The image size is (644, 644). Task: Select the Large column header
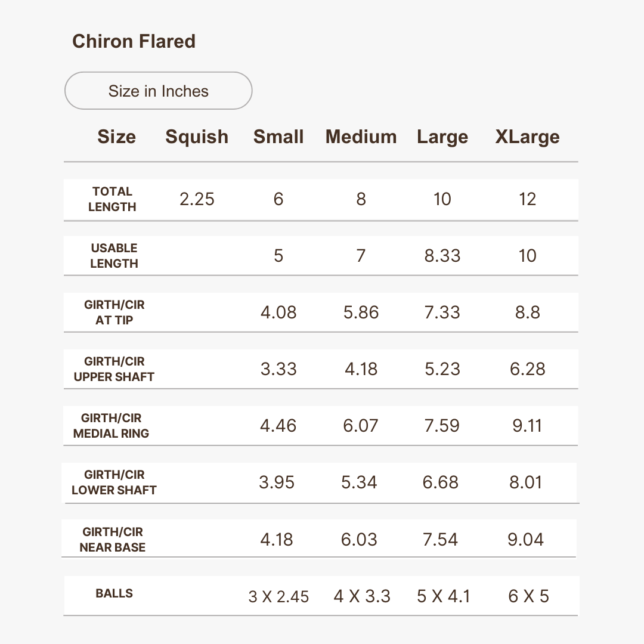[x=442, y=137]
